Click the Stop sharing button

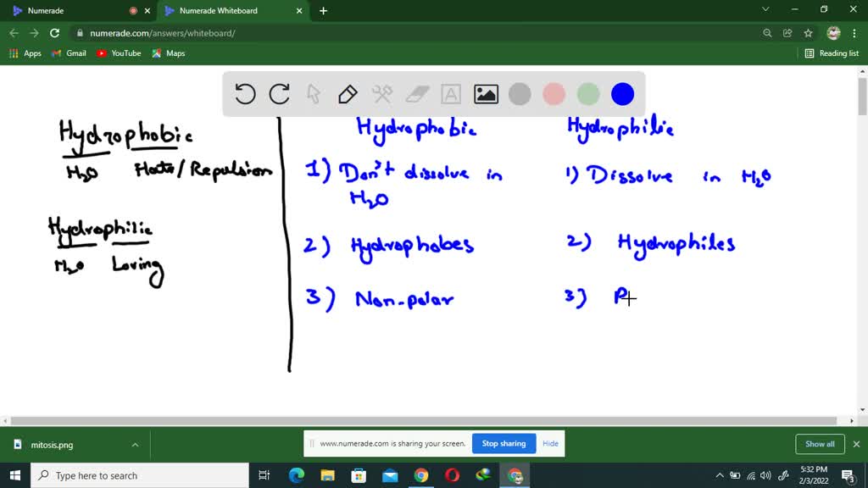tap(504, 443)
